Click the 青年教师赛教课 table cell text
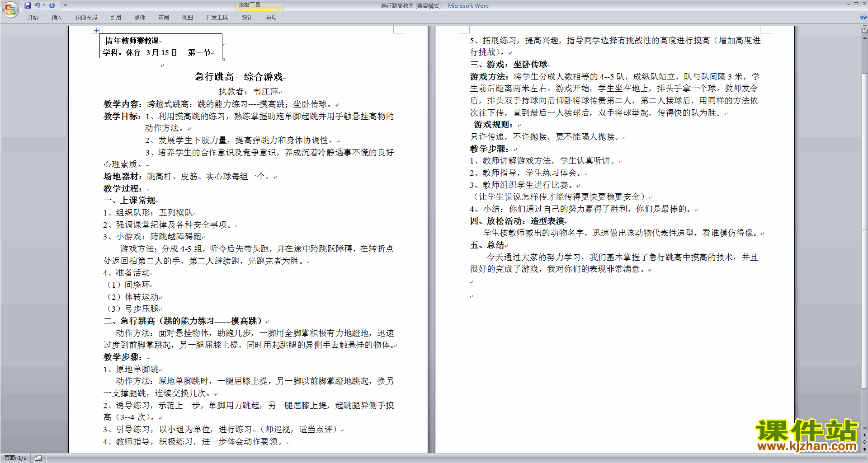The image size is (868, 463). pyautogui.click(x=132, y=41)
